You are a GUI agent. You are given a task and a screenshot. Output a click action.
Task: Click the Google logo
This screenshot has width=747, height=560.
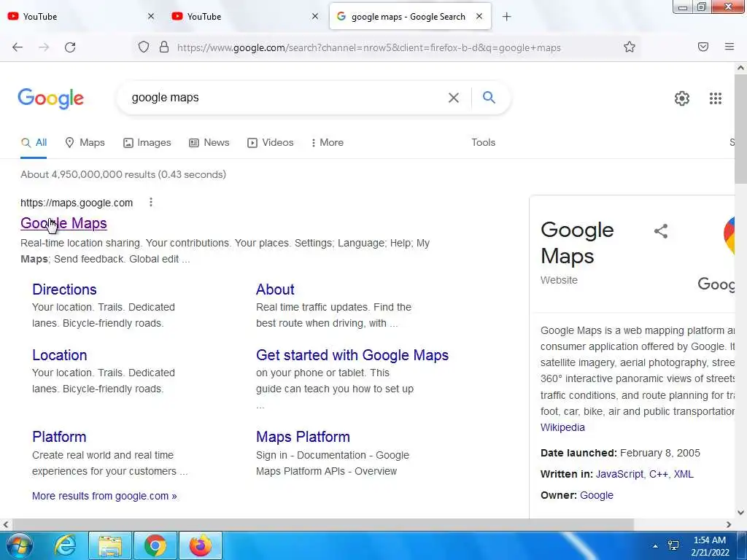click(51, 98)
